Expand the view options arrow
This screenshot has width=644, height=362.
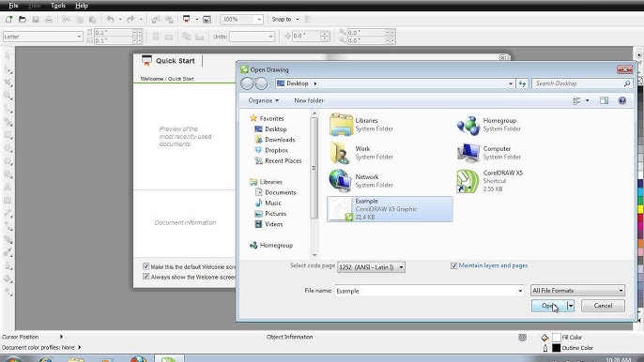(x=587, y=100)
